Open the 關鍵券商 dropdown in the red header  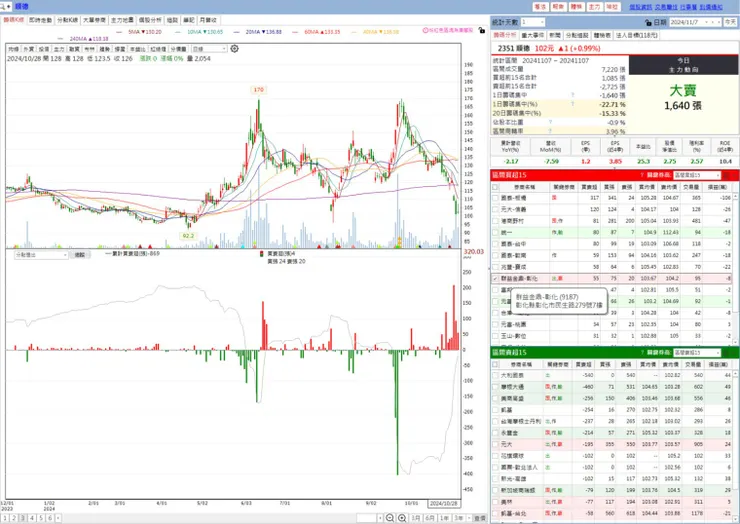point(697,175)
